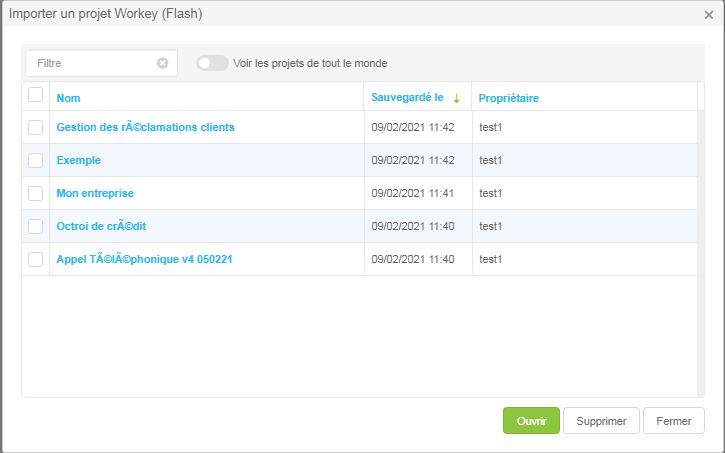Select the Octroi de crédit project name
Image resolution: width=725 pixels, height=453 pixels.
[102, 226]
